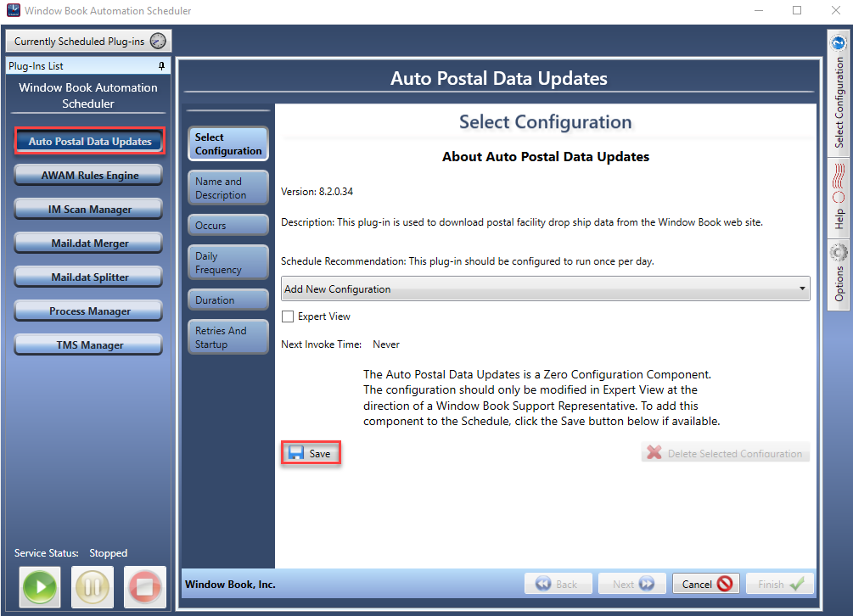Screen dimensions: 853x616
Task: Select TMS Manager plug-in
Action: (x=88, y=344)
